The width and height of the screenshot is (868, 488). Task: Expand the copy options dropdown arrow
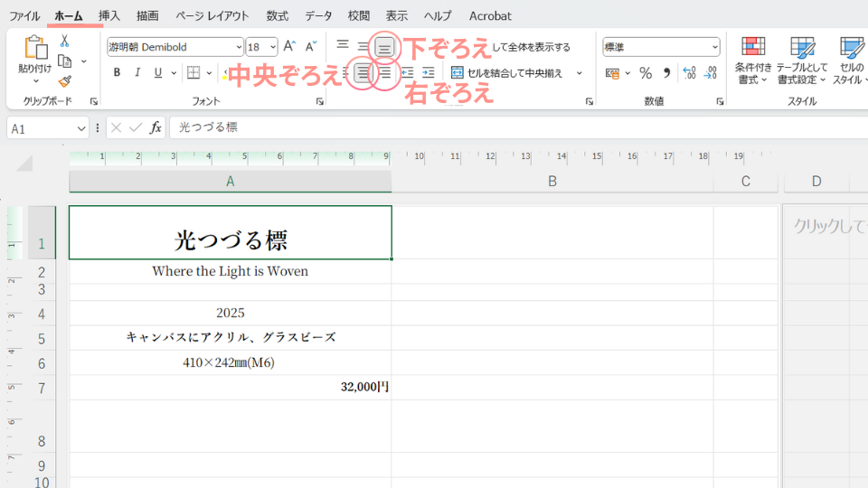point(83,61)
